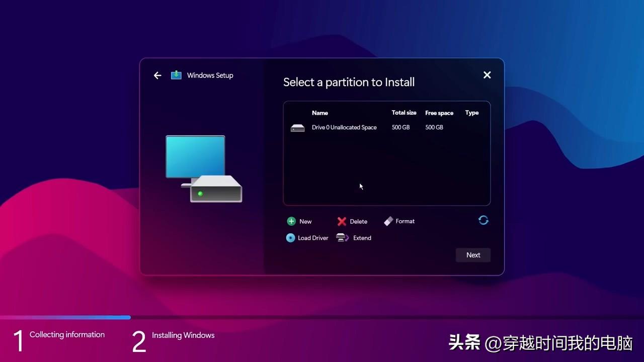The width and height of the screenshot is (644, 362).
Task: Click the installation progress bar
Action: click(322, 318)
